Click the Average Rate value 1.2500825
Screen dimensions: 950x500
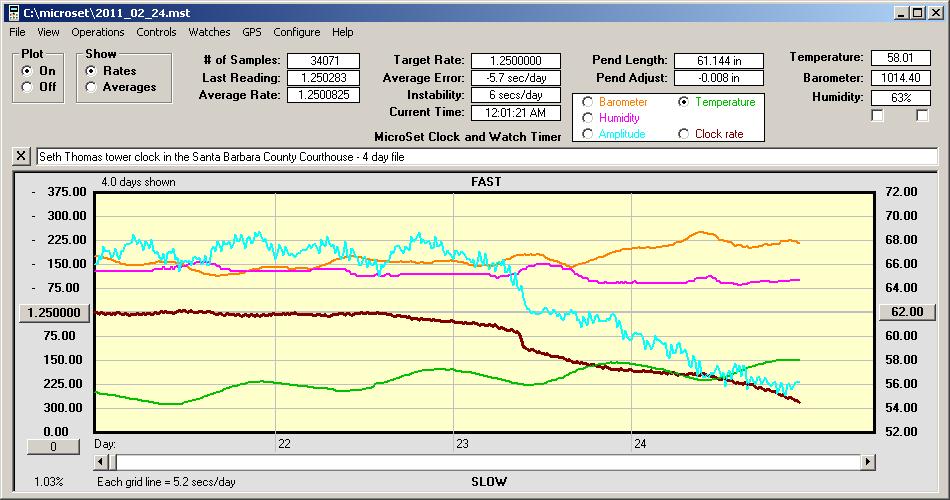(x=324, y=95)
